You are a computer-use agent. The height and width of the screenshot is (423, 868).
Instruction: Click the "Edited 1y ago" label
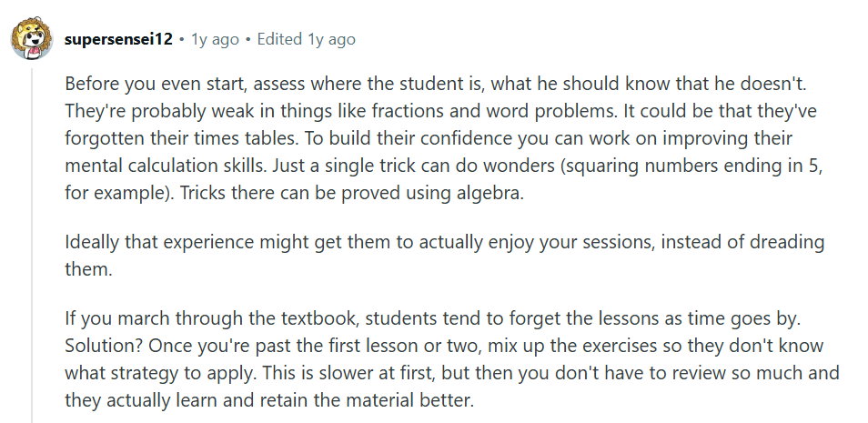point(307,39)
